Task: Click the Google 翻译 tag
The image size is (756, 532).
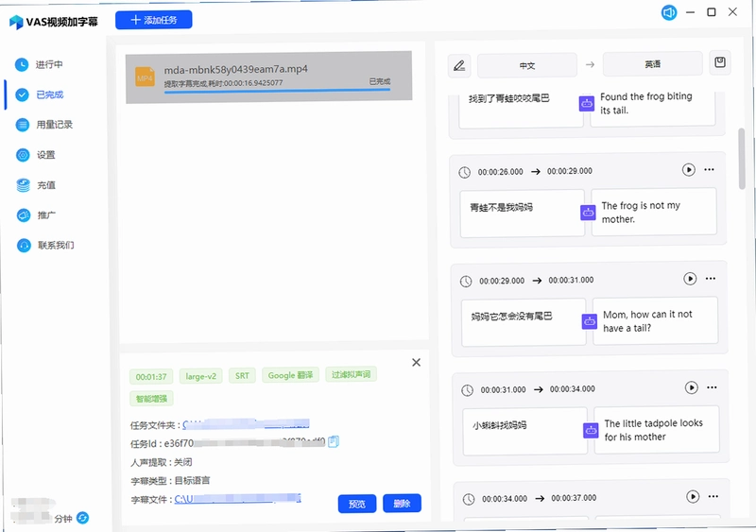Action: click(x=290, y=375)
